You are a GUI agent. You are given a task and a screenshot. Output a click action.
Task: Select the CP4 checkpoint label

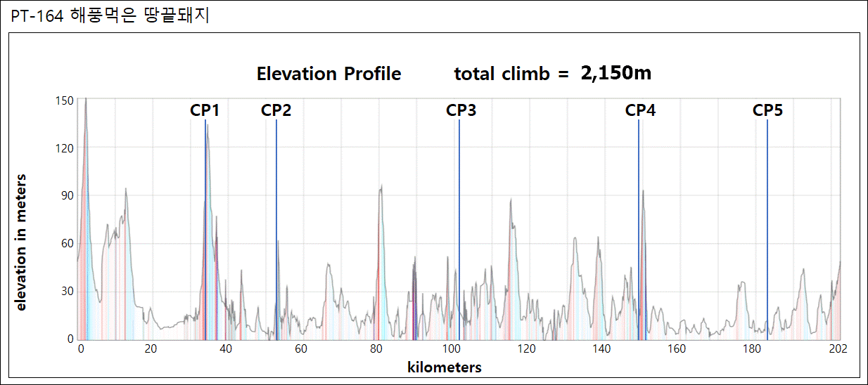[x=641, y=110]
